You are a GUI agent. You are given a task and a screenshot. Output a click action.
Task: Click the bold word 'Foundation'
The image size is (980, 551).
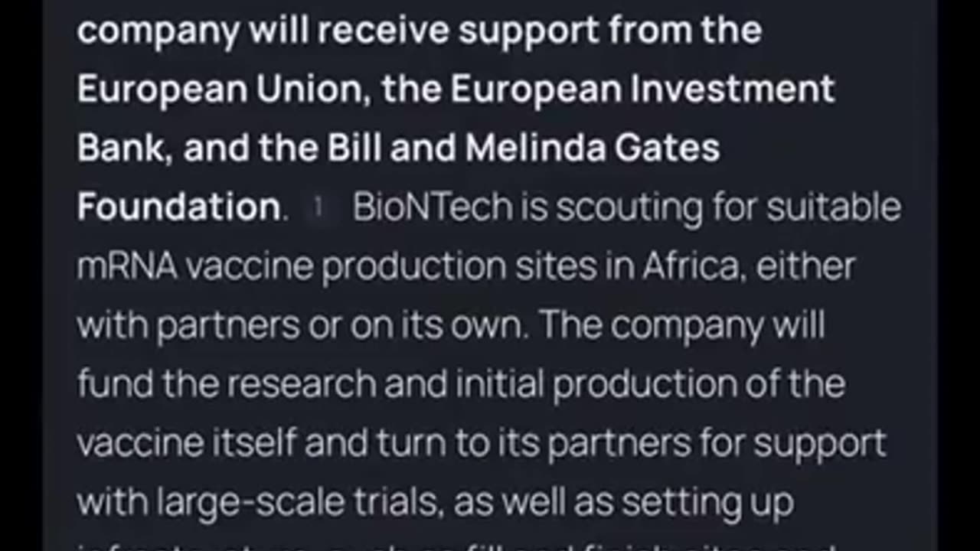(178, 207)
